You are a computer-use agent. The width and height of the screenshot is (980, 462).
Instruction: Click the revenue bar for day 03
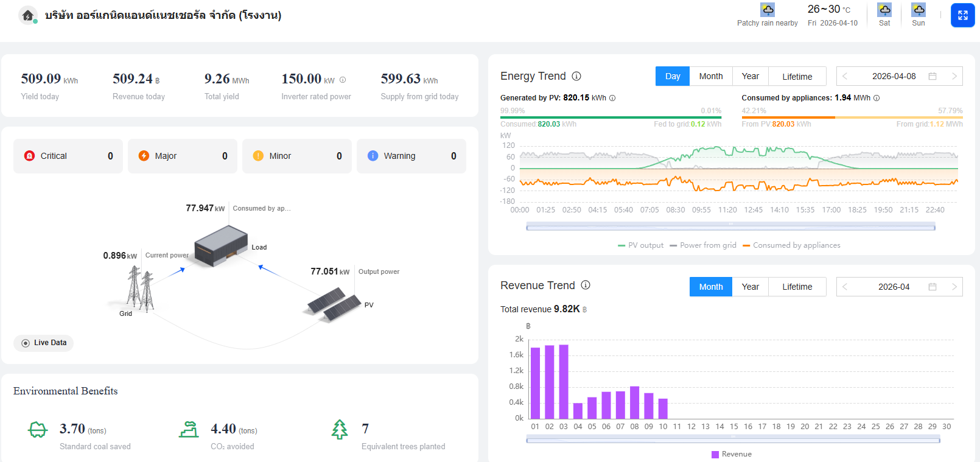(564, 382)
